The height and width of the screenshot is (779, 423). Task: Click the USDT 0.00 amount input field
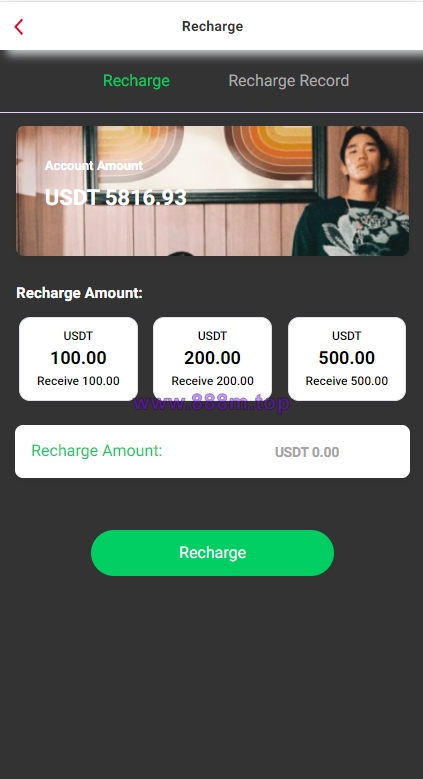(x=307, y=452)
